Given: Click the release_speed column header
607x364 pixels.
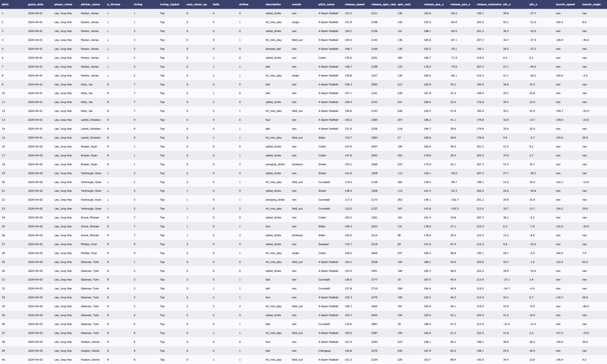Looking at the screenshot, I should [354, 4].
